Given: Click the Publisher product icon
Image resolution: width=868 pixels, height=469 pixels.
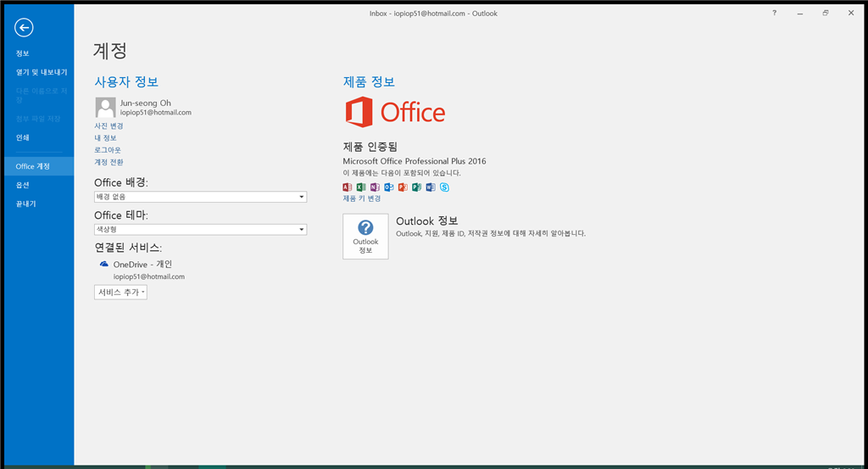Looking at the screenshot, I should [x=416, y=187].
